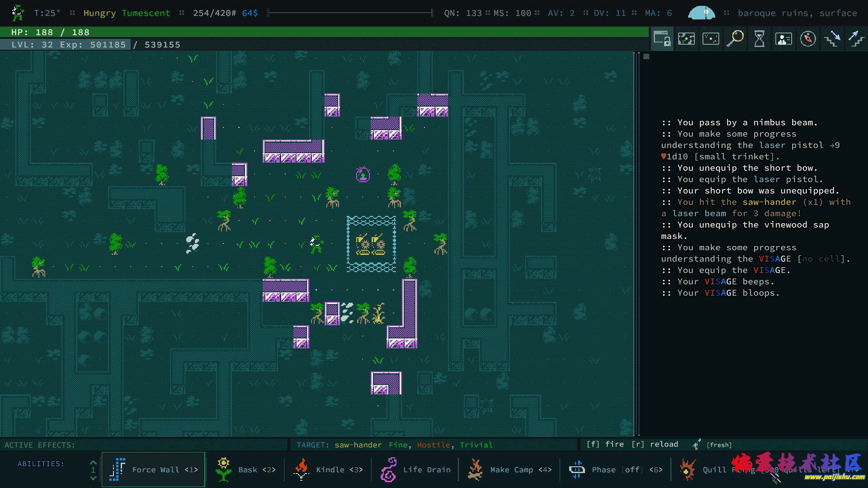Screen dimensions: 868x488
Task: Open the local map view icon
Action: click(686, 39)
